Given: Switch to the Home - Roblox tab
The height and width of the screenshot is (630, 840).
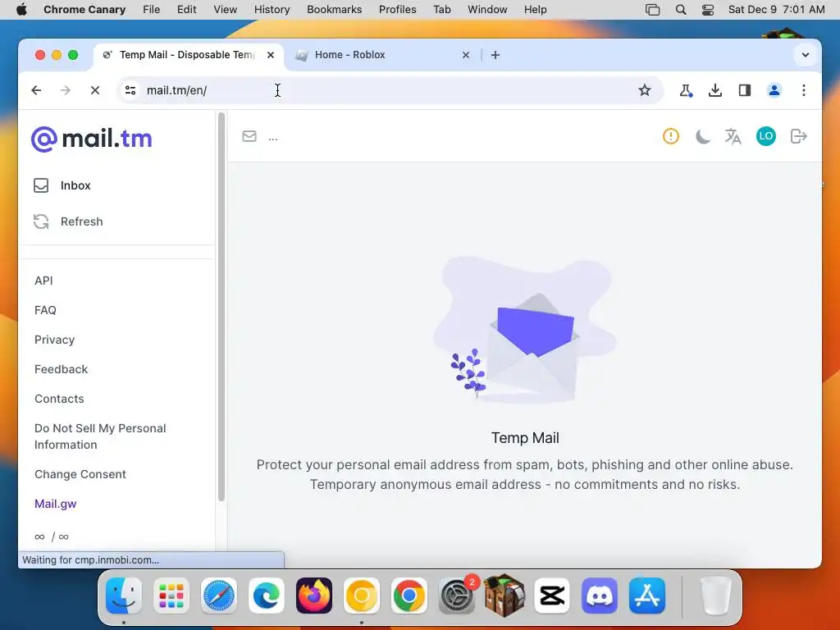Looking at the screenshot, I should click(383, 55).
